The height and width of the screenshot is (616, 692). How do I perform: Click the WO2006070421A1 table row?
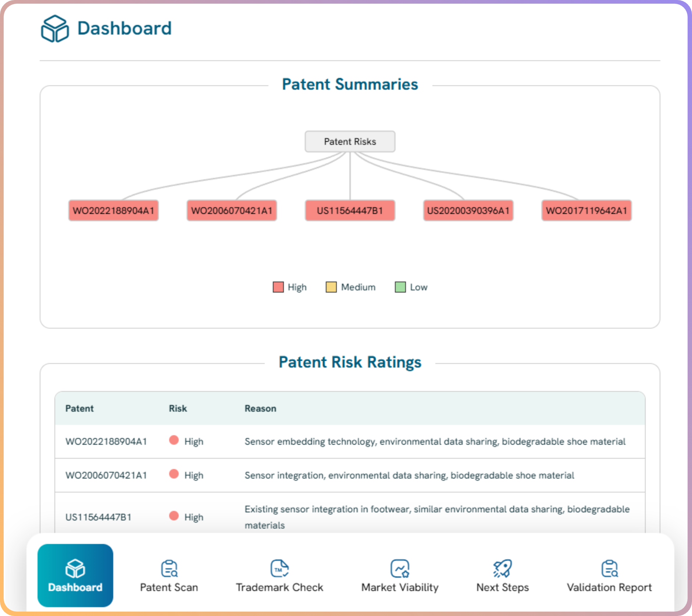point(350,475)
